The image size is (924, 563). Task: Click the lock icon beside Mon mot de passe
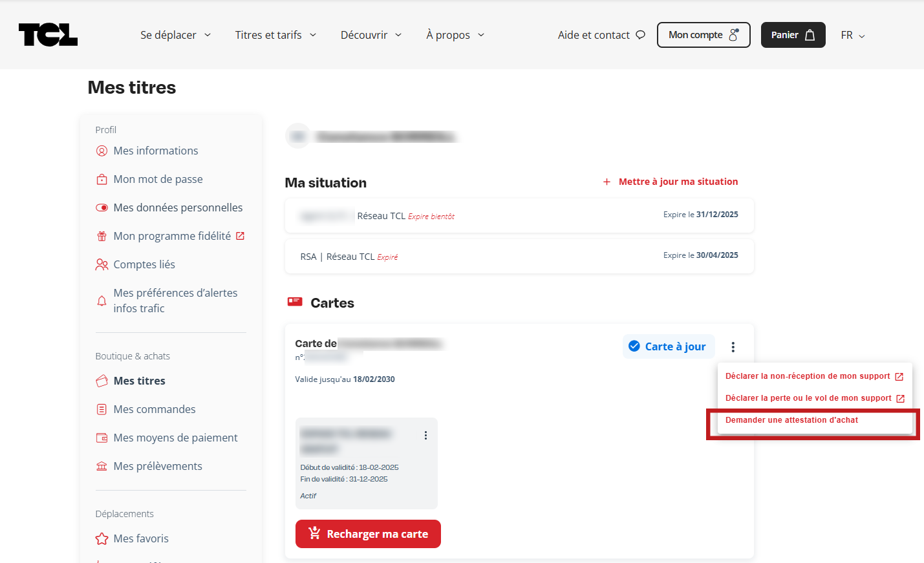point(102,180)
